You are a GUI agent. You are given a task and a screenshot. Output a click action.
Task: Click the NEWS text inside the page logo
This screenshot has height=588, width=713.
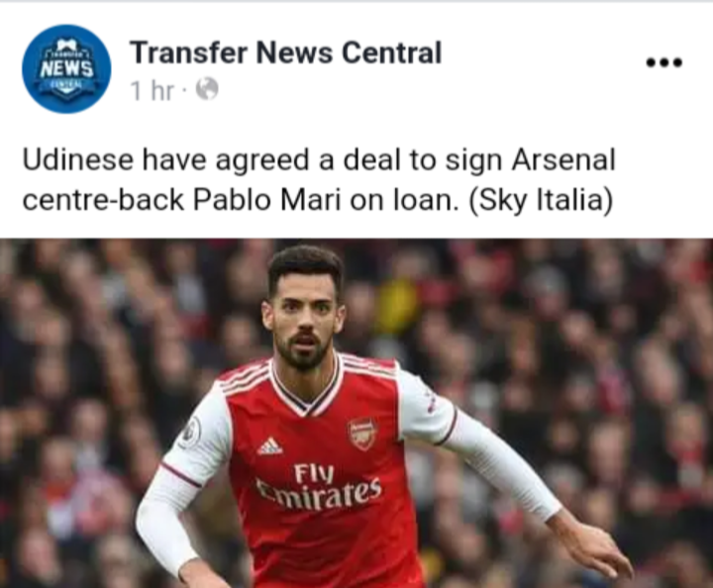(x=67, y=69)
